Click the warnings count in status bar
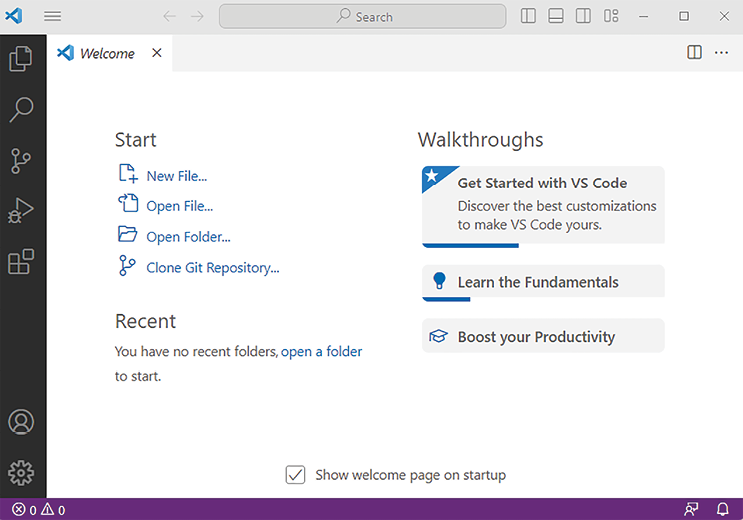Image resolution: width=743 pixels, height=520 pixels. point(53,510)
